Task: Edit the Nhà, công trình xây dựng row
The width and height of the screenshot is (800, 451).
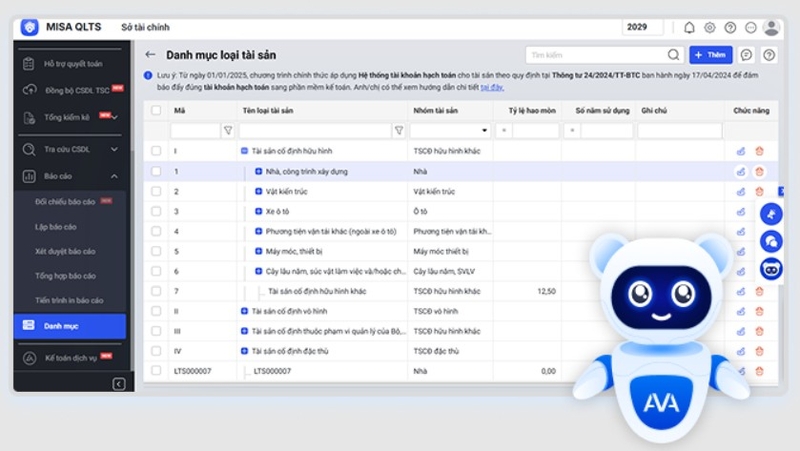Action: [741, 171]
